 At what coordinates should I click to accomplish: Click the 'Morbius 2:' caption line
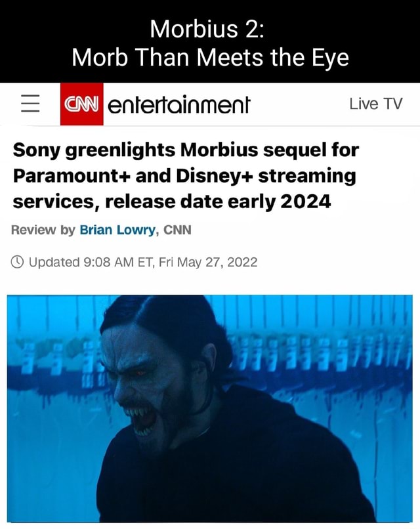click(207, 29)
